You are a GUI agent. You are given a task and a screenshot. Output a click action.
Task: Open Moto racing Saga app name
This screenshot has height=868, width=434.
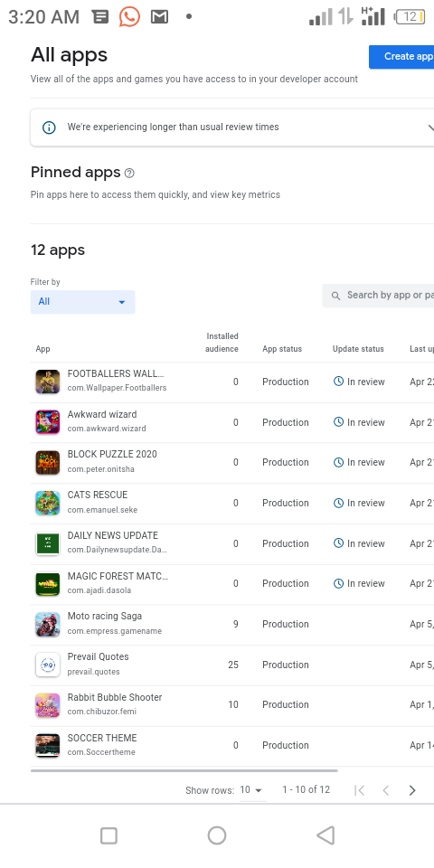coord(105,616)
